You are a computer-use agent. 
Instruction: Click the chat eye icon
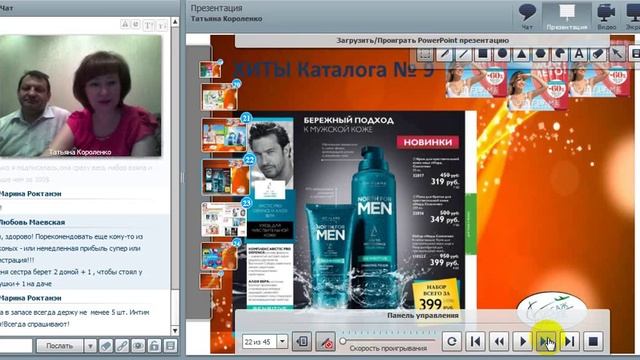[138, 346]
